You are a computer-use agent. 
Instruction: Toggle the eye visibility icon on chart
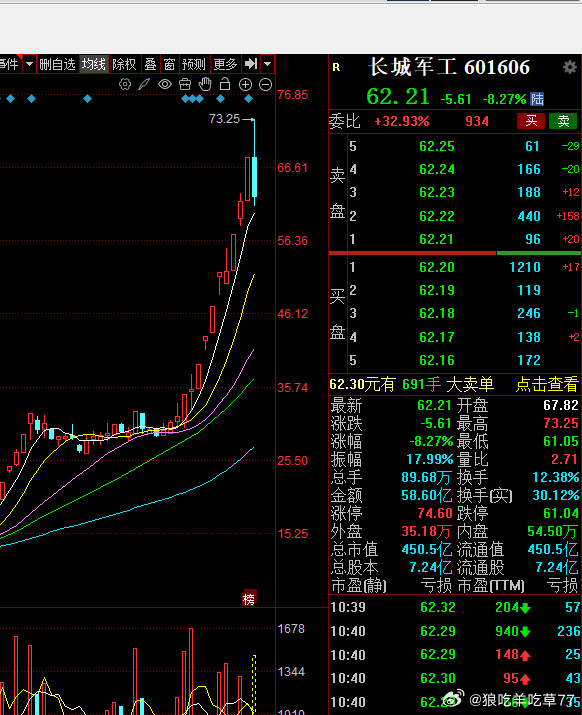[x=165, y=84]
